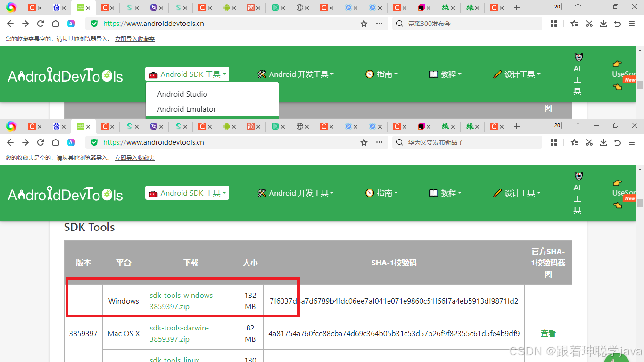Click the green security shield in upper address bar
This screenshot has width=644, height=362.
pyautogui.click(x=94, y=24)
